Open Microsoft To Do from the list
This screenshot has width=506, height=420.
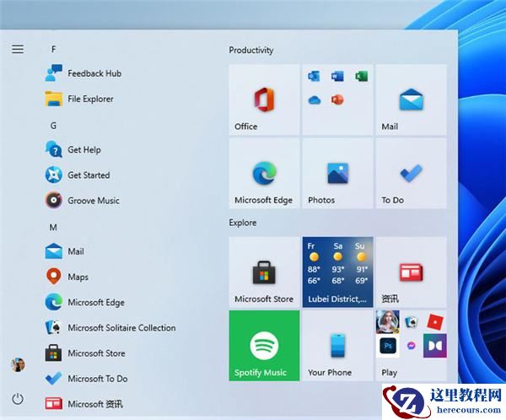pos(87,379)
